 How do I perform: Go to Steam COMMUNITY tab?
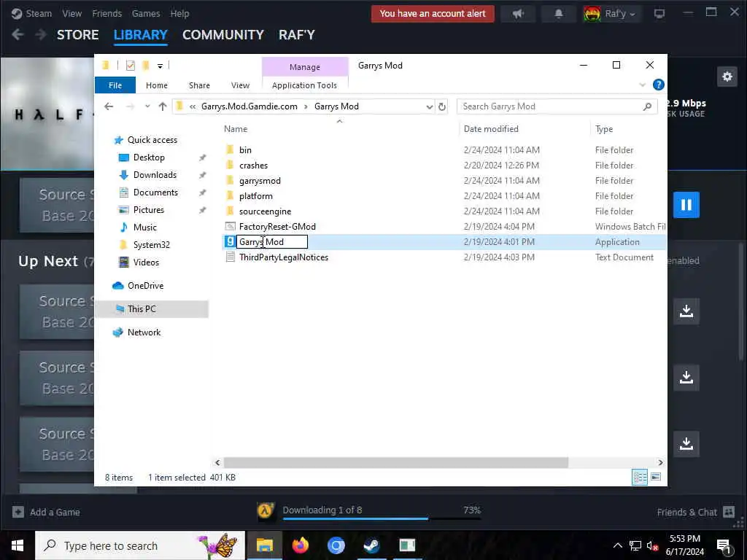(223, 35)
